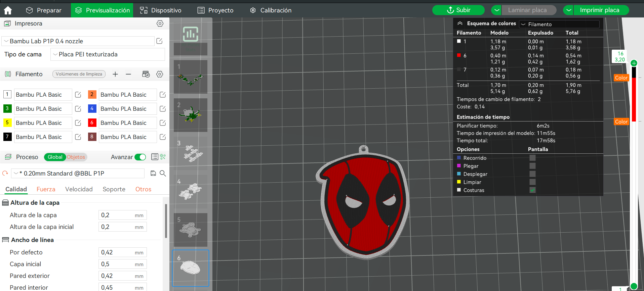Search process settings with magnifier icon

[x=163, y=173]
